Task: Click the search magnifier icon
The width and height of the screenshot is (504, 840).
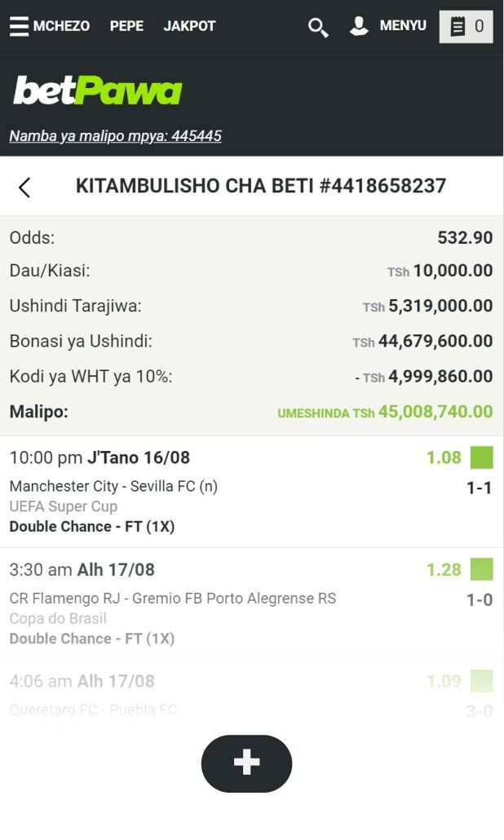Action: (x=318, y=27)
